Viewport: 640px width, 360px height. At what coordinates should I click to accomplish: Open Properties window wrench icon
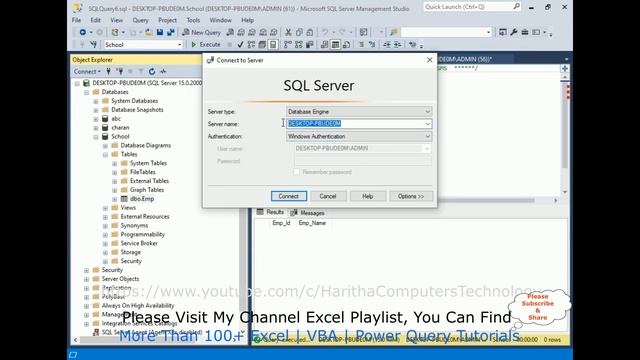pyautogui.click(x=514, y=32)
